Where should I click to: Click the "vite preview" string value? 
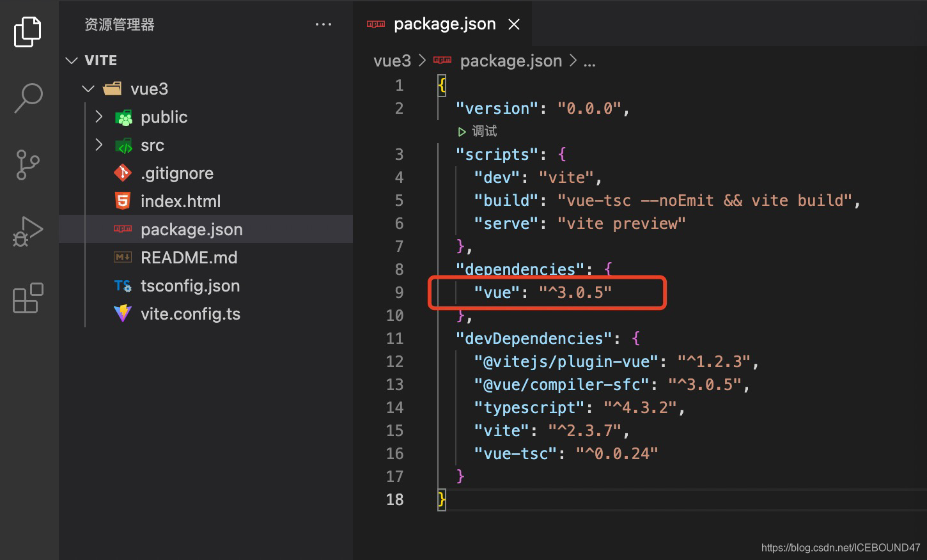click(x=621, y=223)
